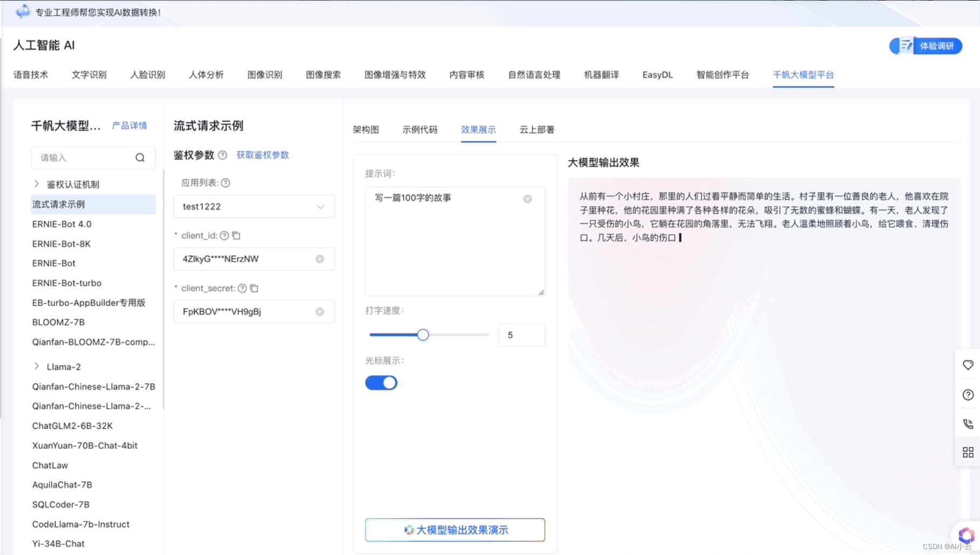Viewport: 980px width, 555px height.
Task: Open 自然语言处理 navigation item
Action: pyautogui.click(x=534, y=75)
